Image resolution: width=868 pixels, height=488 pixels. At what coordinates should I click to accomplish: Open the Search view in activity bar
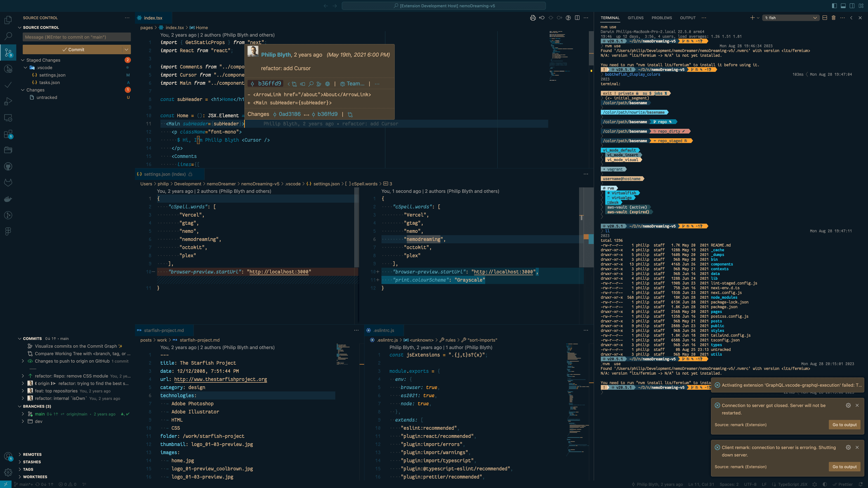[8, 36]
